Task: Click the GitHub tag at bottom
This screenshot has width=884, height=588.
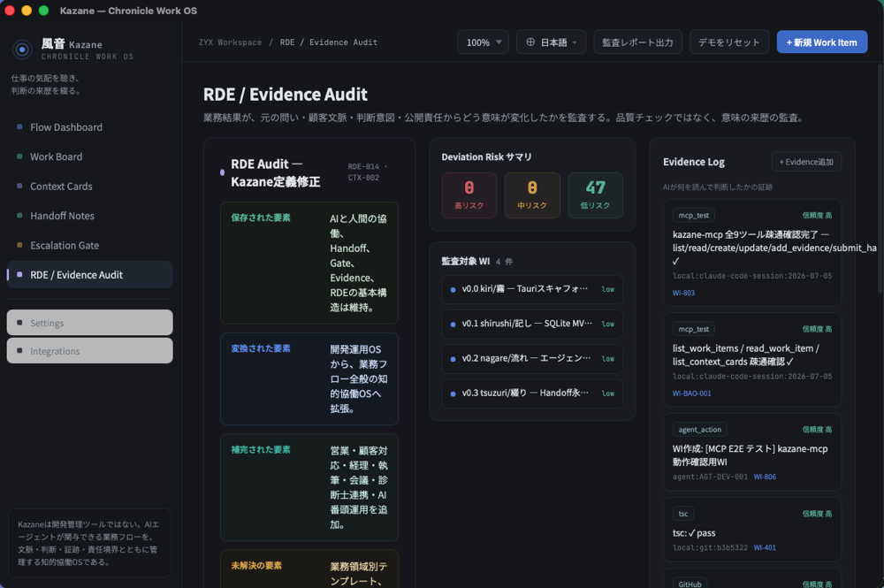Action: [690, 583]
